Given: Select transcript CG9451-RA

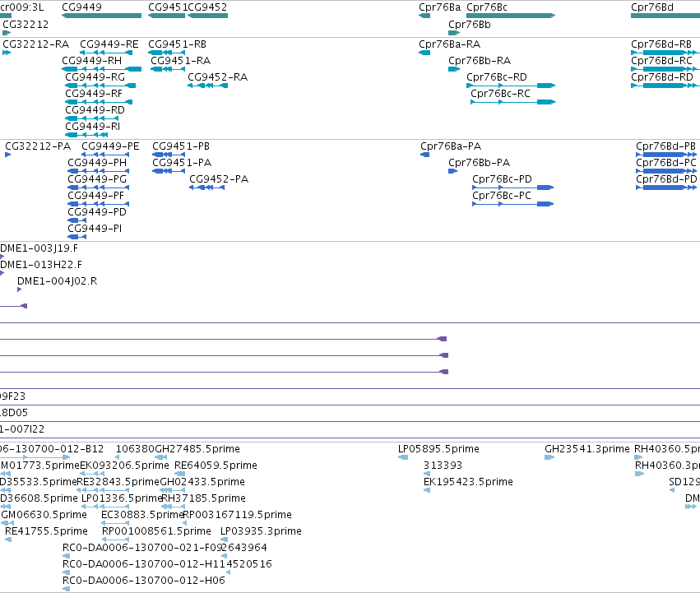Looking at the screenshot, I should [181, 61].
